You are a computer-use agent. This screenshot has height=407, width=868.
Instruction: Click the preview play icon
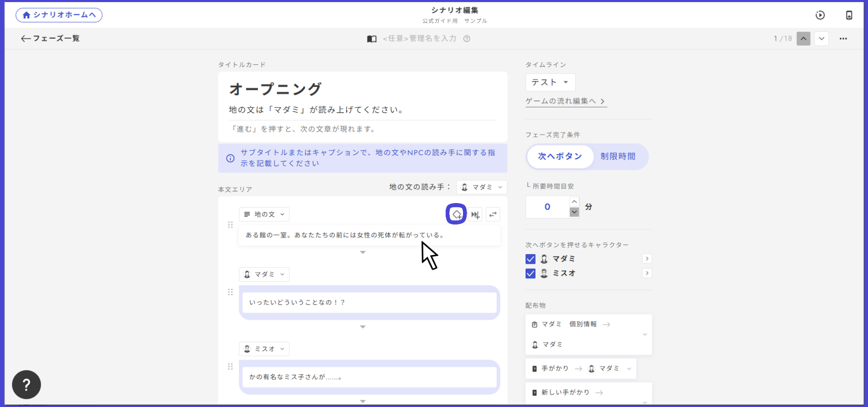coord(820,15)
